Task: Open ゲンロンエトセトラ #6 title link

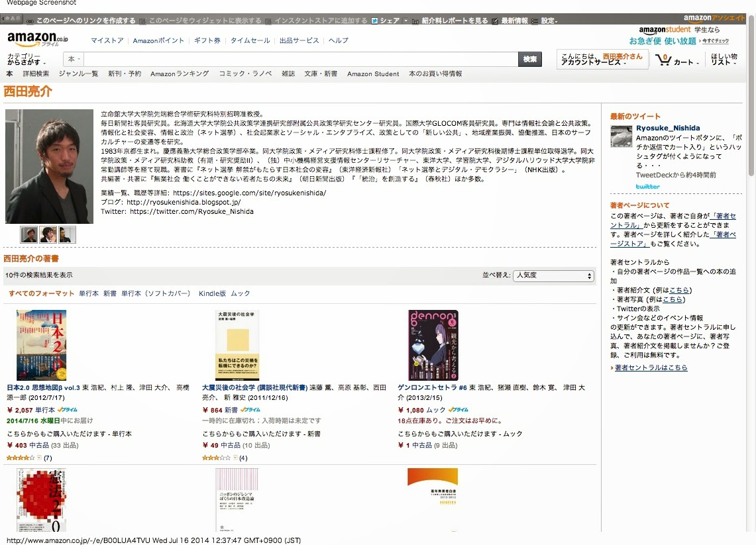Action: pyautogui.click(x=432, y=387)
